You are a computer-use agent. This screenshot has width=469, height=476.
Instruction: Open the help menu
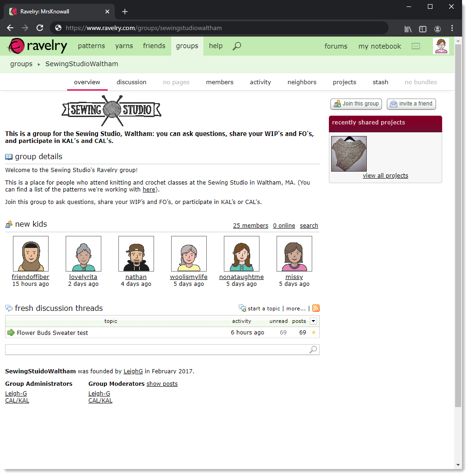tap(216, 46)
